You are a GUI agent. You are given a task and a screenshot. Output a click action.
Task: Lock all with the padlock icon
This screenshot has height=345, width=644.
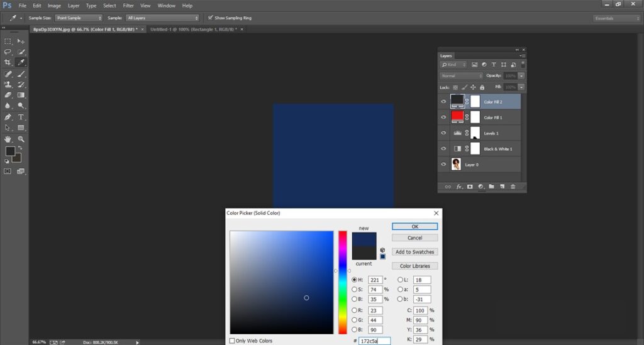tap(482, 87)
